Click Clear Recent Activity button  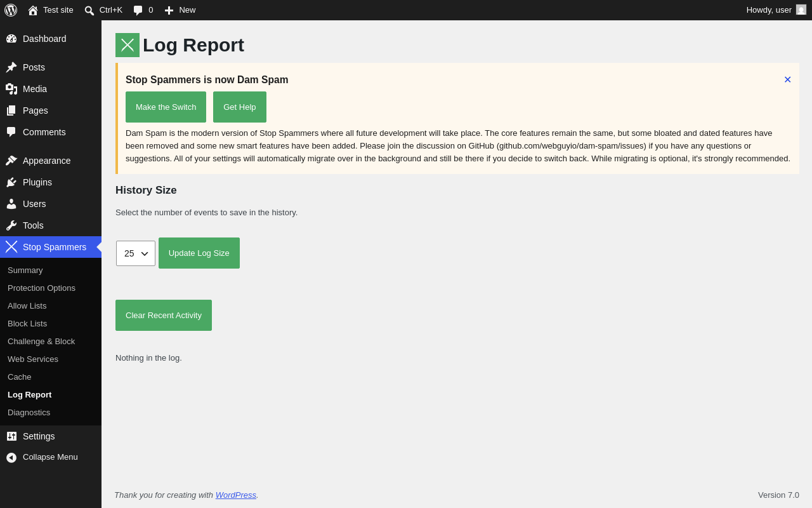(164, 315)
